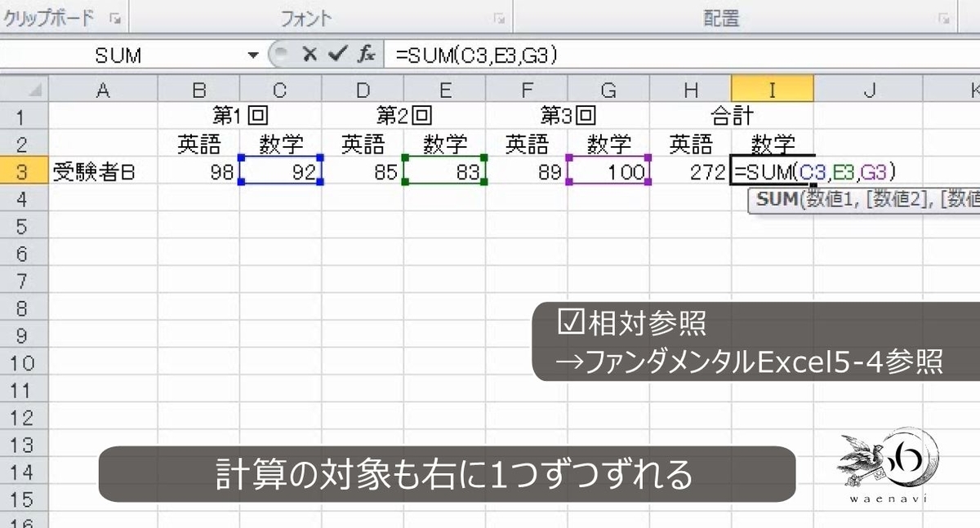Select column E header
The width and height of the screenshot is (980, 528).
point(444,90)
